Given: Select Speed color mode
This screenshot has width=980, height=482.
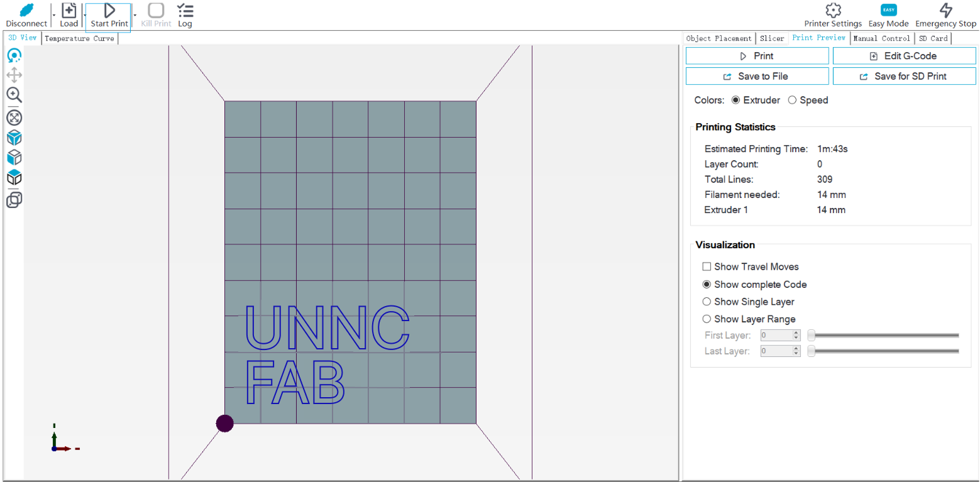Looking at the screenshot, I should click(792, 100).
